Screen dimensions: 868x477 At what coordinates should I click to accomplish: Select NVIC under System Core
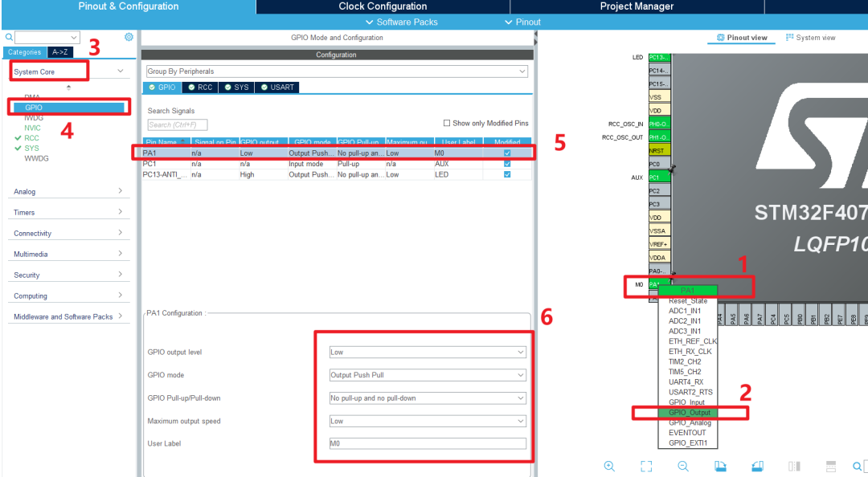click(32, 128)
